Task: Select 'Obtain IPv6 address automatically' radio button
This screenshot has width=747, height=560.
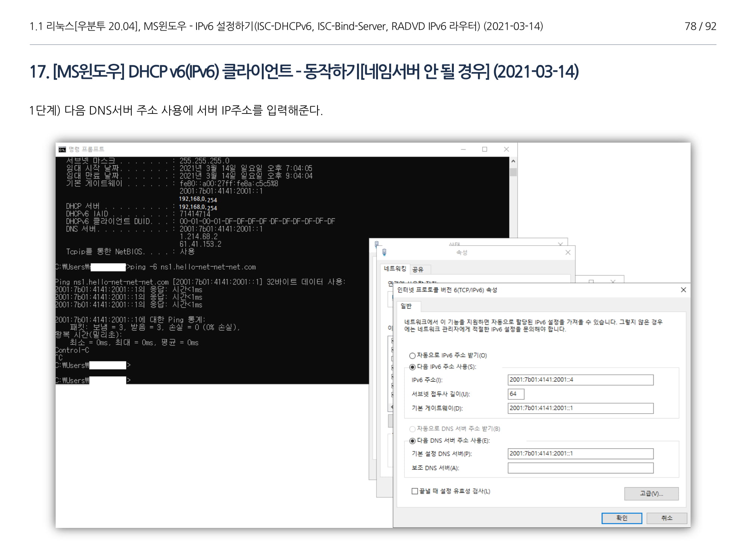Action: 412,355
